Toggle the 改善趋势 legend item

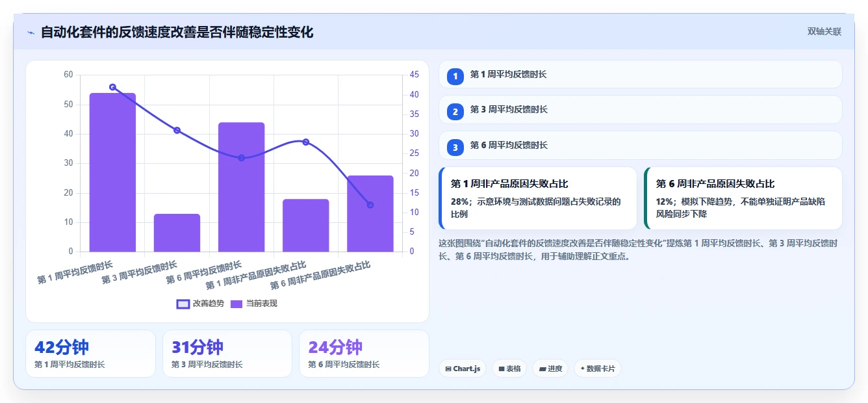(x=200, y=304)
